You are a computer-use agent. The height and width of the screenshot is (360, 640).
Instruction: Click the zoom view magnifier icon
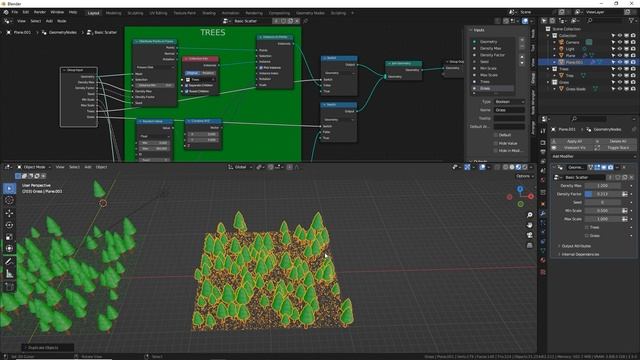pyautogui.click(x=530, y=215)
